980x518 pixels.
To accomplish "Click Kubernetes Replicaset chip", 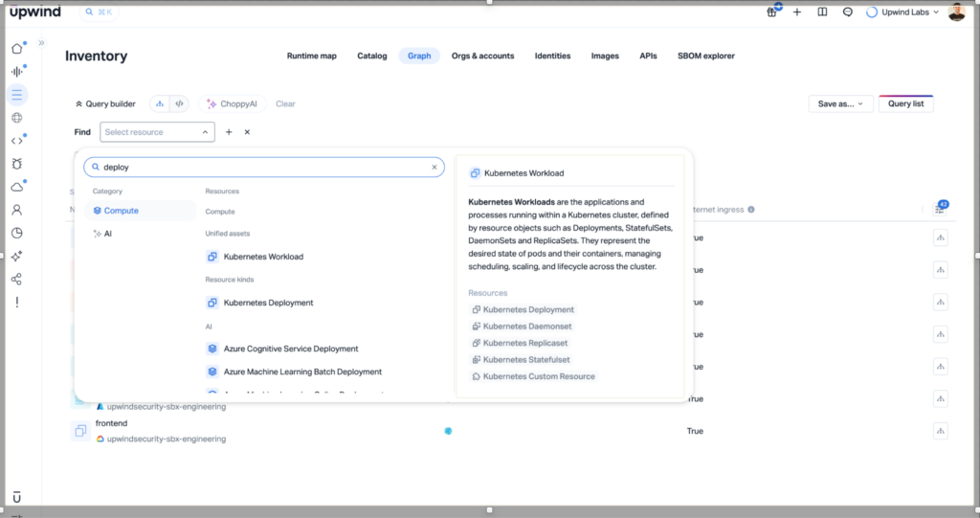I will [520, 343].
